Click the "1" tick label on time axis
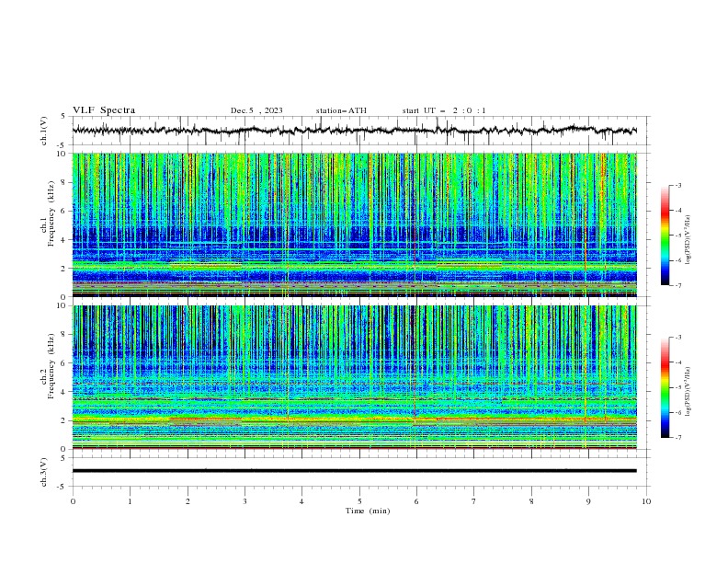 click(130, 501)
